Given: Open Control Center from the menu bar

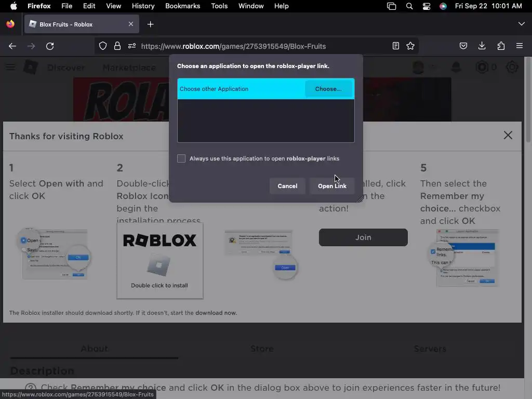Looking at the screenshot, I should (426, 6).
